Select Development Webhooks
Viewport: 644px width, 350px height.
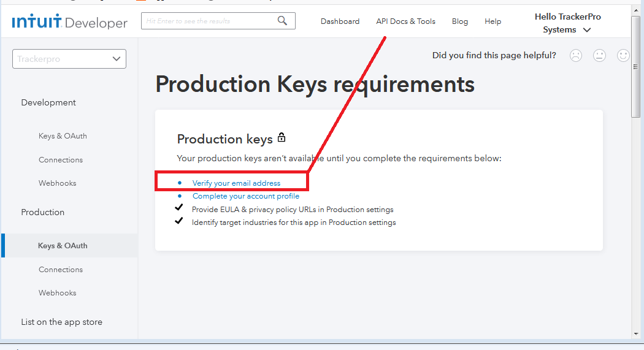(57, 183)
